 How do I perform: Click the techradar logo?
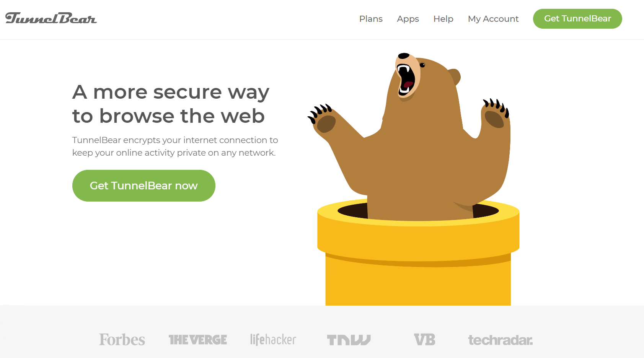501,340
